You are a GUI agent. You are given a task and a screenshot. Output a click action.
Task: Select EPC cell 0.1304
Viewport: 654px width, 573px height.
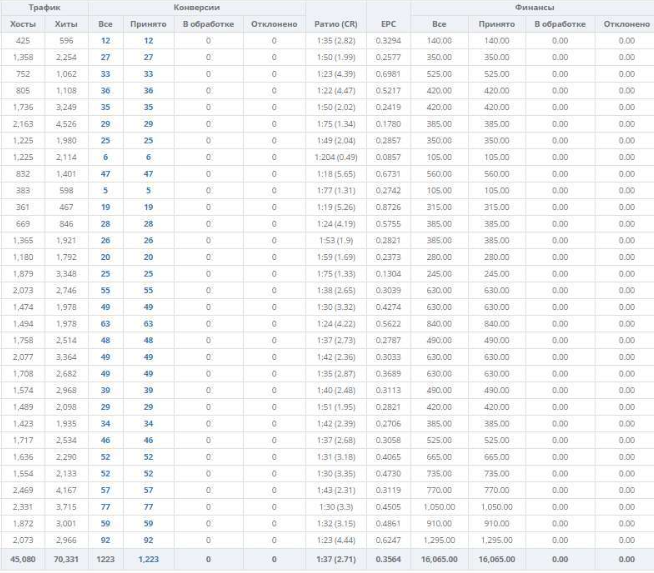tap(388, 274)
